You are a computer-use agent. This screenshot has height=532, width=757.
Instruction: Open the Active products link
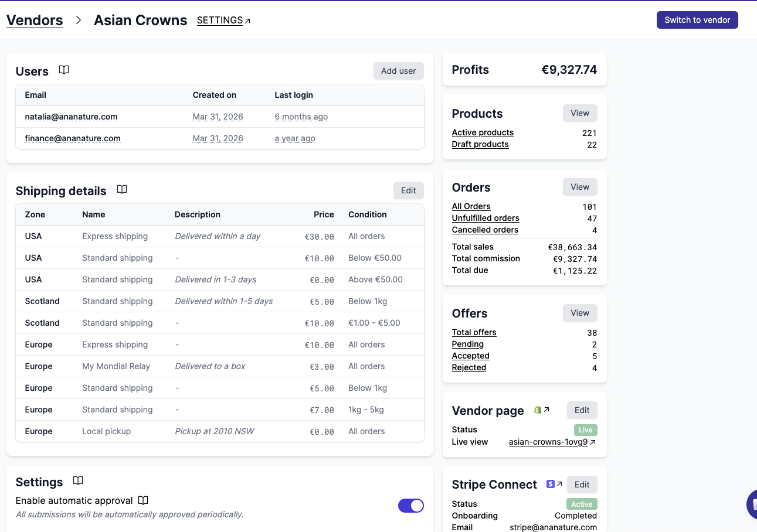pyautogui.click(x=483, y=132)
